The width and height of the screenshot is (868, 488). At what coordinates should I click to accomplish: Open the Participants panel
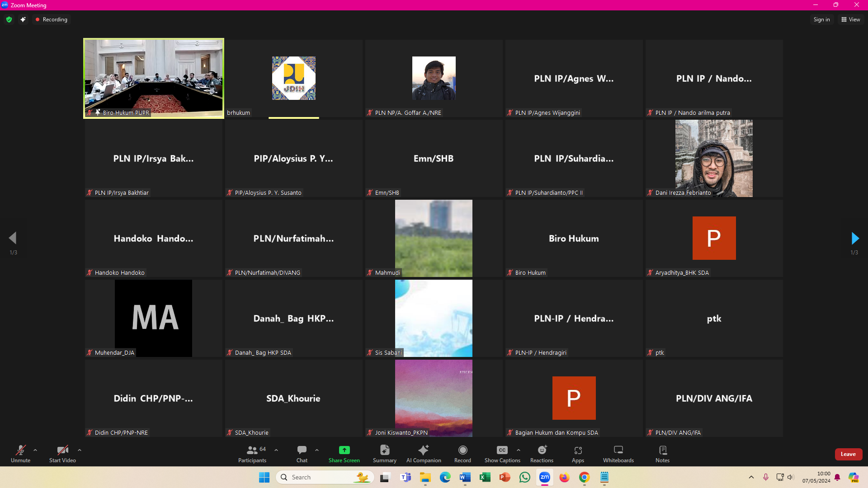pyautogui.click(x=252, y=454)
